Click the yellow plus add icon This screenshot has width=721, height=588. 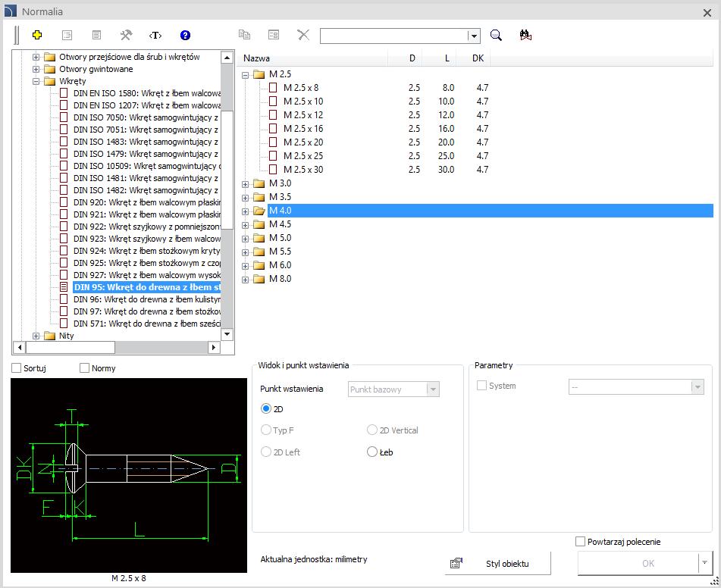[37, 35]
